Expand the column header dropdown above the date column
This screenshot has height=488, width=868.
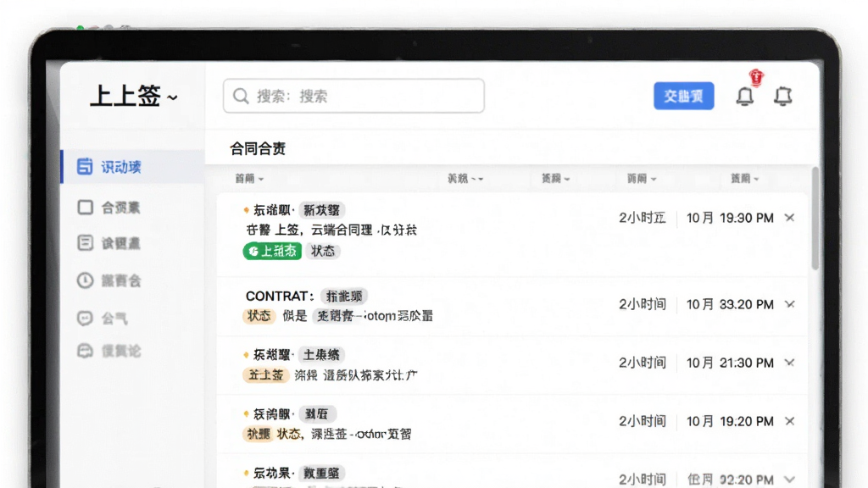point(744,178)
